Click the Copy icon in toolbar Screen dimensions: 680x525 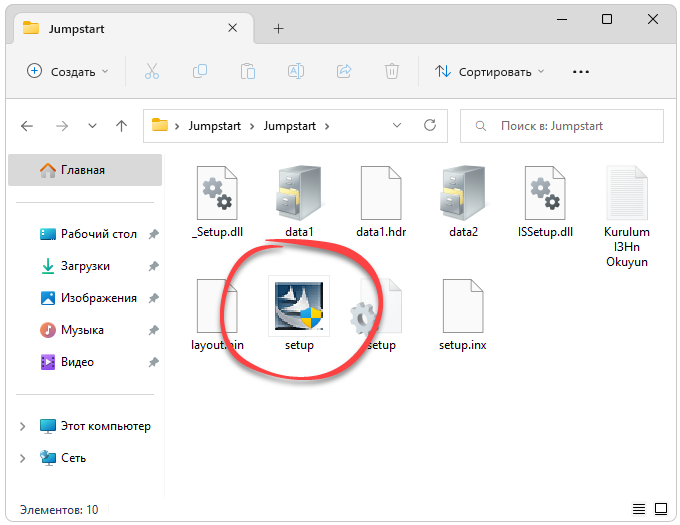(200, 71)
